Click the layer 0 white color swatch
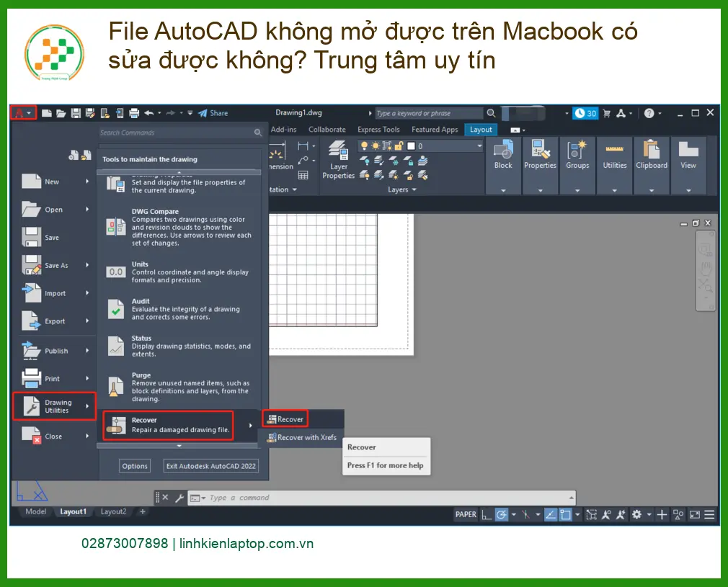Viewport: 728px width, 587px height. [411, 146]
